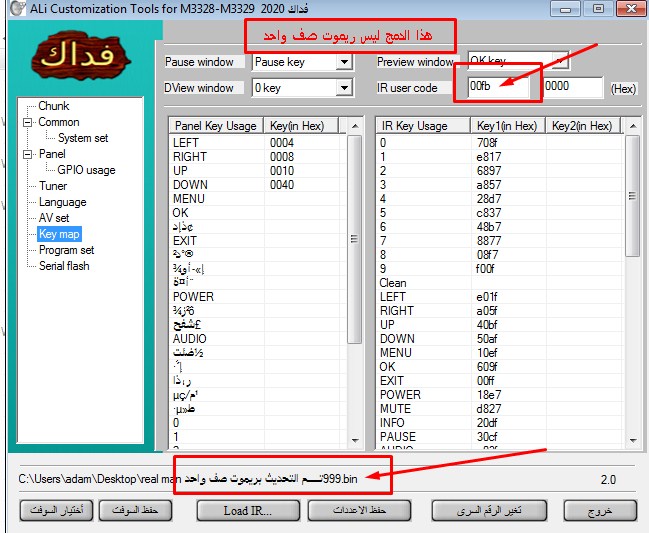Viewport: 649px width, 533px height.
Task: Select LEFT row in Panel Key list
Action: pos(257,143)
